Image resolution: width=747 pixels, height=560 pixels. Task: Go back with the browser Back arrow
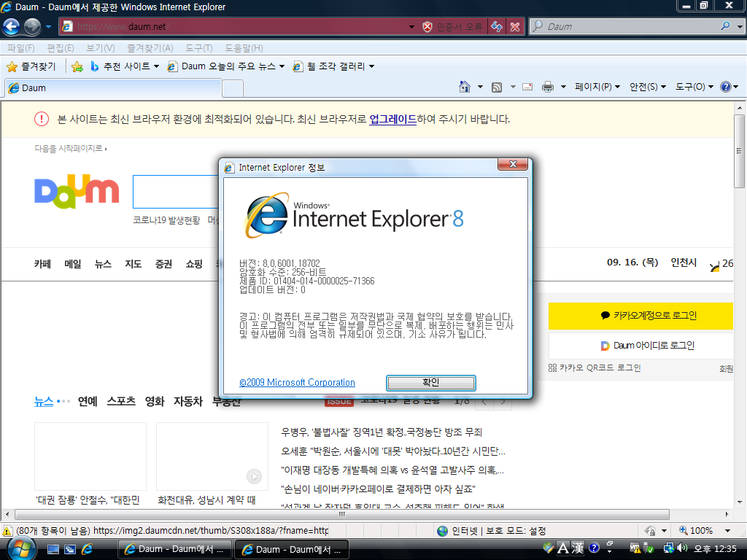[12, 27]
